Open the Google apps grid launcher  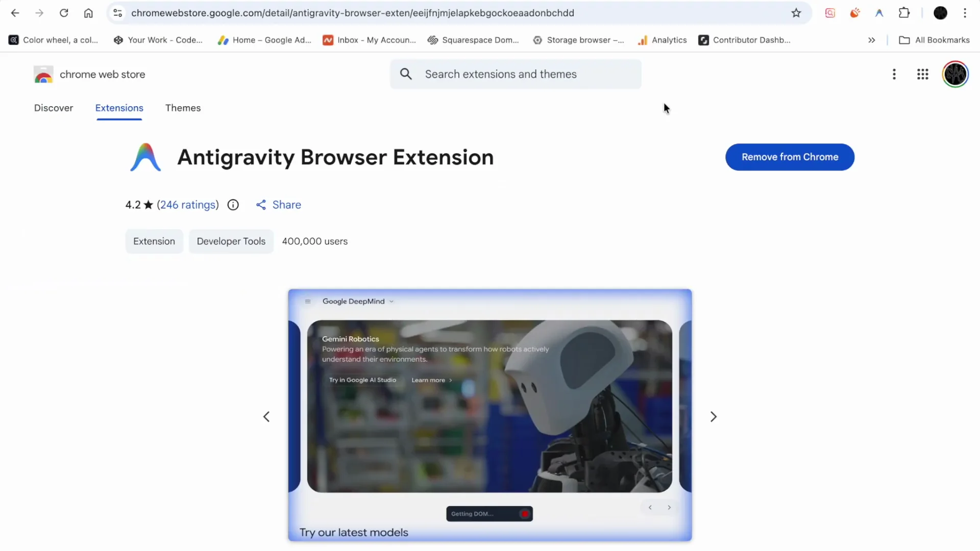[x=923, y=74]
